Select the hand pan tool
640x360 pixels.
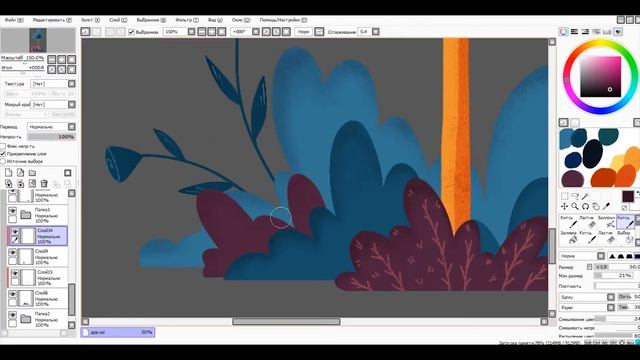tap(596, 207)
